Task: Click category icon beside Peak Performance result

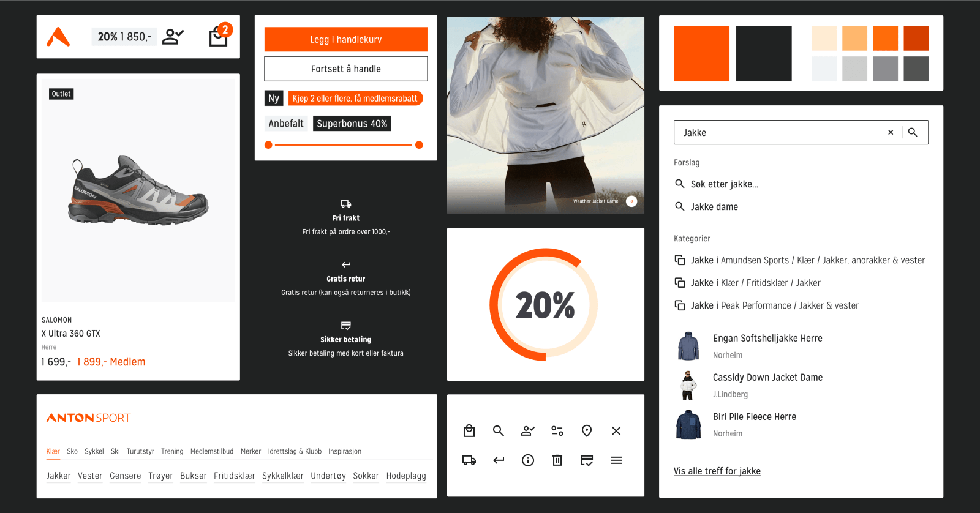Action: click(x=680, y=305)
